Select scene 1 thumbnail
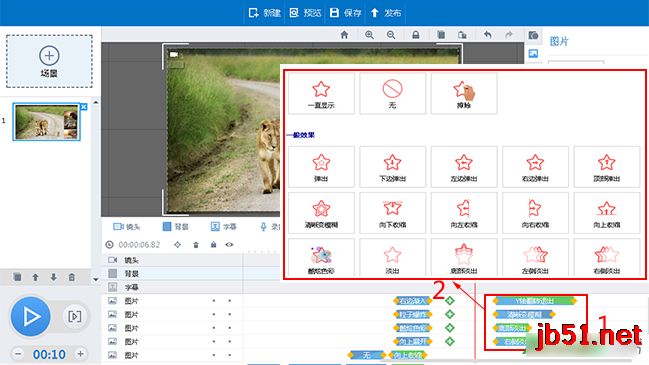The width and height of the screenshot is (649, 365). point(46,122)
